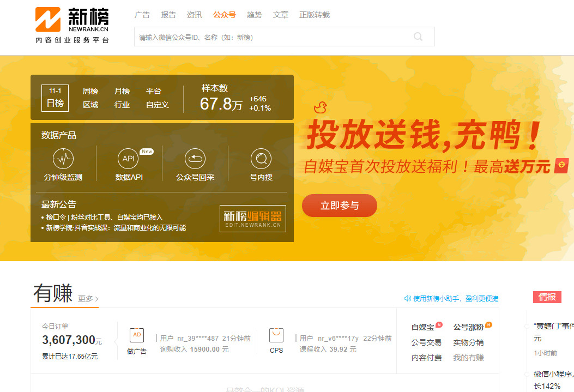Open the 资讯 nav tab

195,15
